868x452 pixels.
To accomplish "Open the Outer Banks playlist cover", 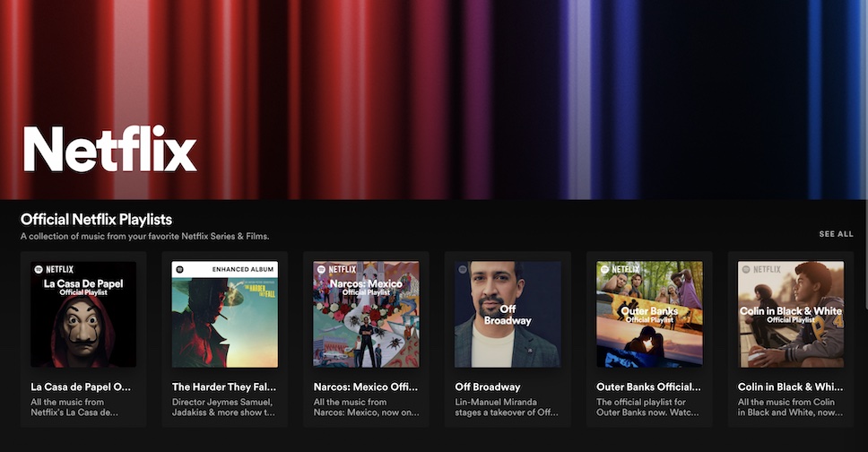I will 649,314.
